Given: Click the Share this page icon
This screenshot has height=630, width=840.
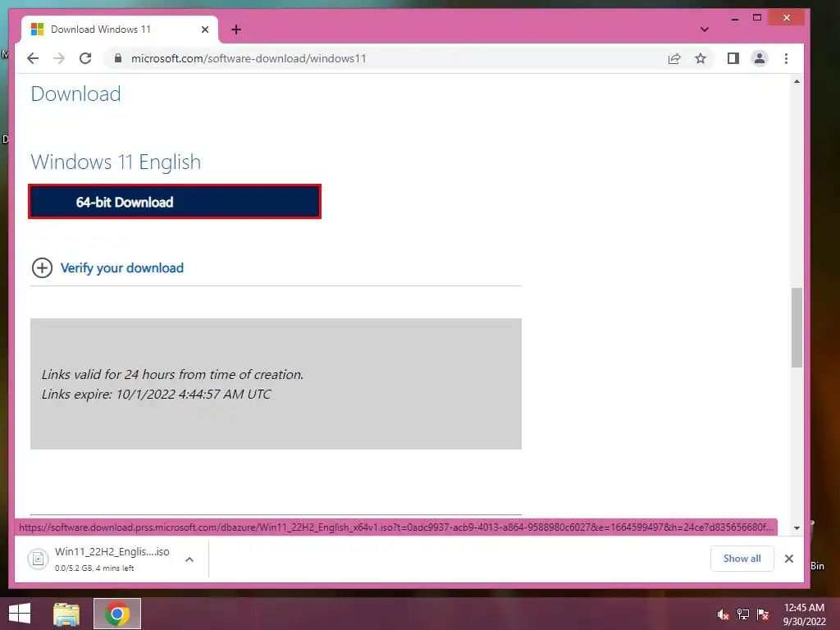Looking at the screenshot, I should pos(674,58).
